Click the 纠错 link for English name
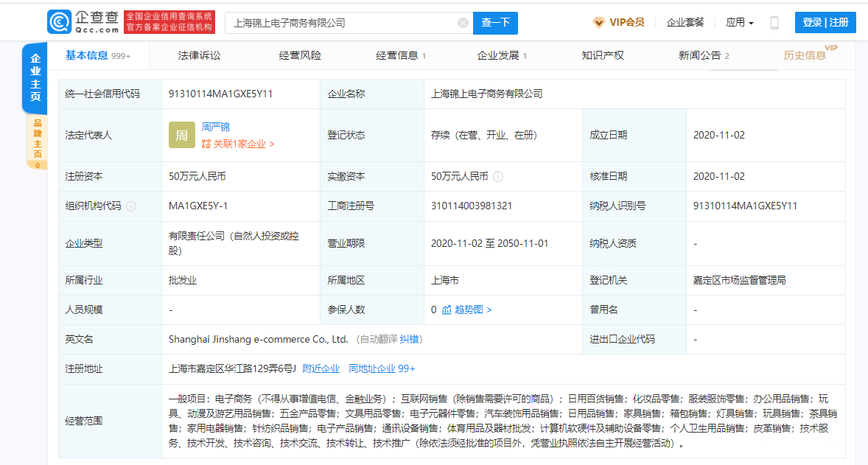The width and height of the screenshot is (868, 465). (x=409, y=339)
